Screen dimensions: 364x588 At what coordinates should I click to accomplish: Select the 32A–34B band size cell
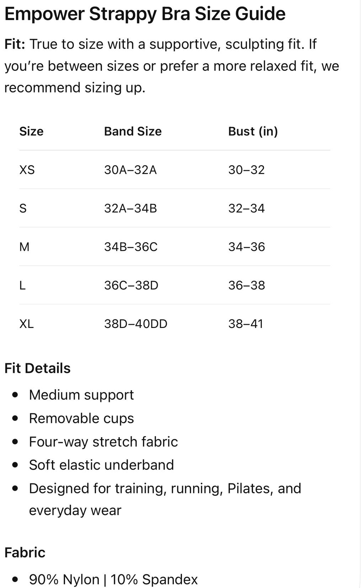pyautogui.click(x=130, y=208)
